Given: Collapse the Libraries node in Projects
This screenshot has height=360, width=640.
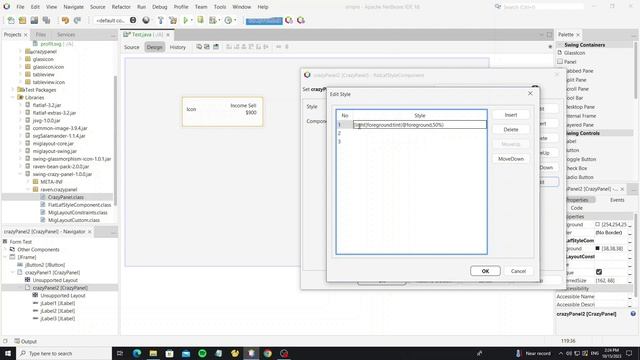Looking at the screenshot, I should [x=13, y=98].
